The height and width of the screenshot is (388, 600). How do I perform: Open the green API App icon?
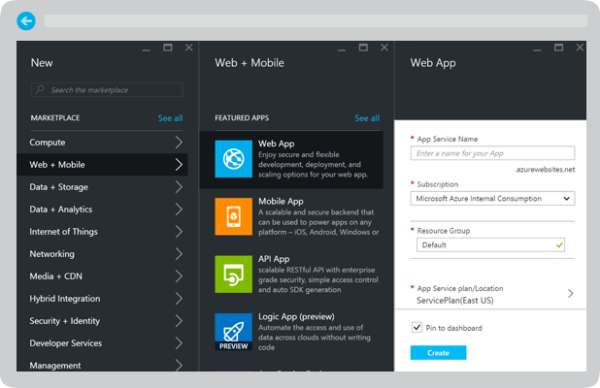[233, 274]
